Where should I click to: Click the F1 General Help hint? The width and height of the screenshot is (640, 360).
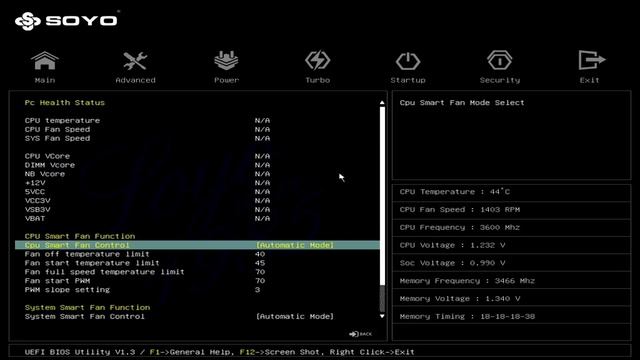[191, 352]
